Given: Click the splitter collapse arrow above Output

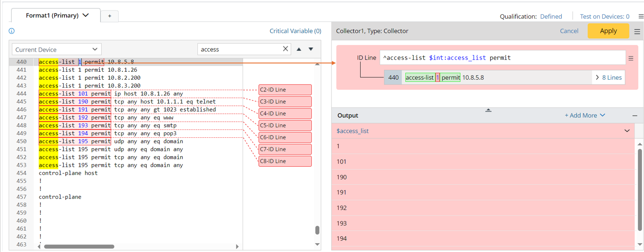Looking at the screenshot, I should point(488,110).
